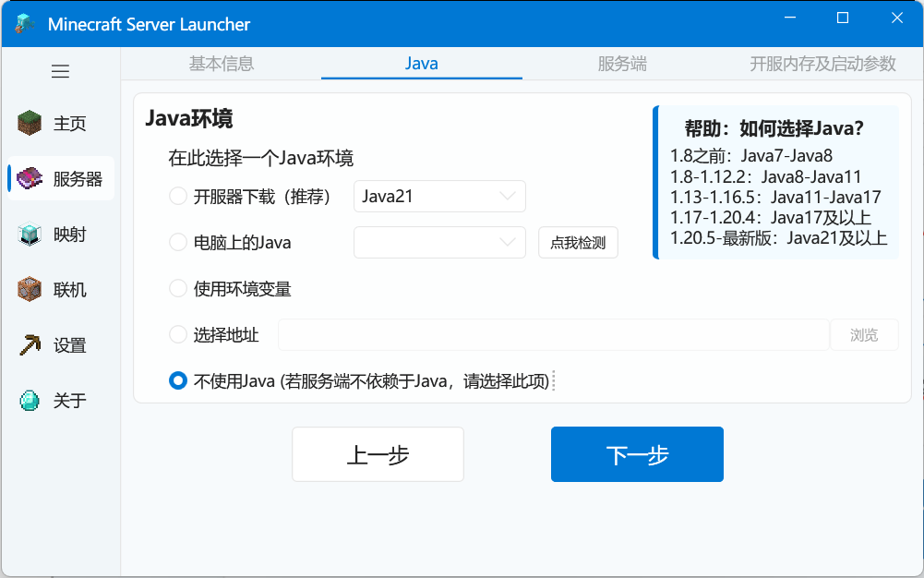
Task: Open the empty 电脑上的Java dropdown
Action: 439,242
